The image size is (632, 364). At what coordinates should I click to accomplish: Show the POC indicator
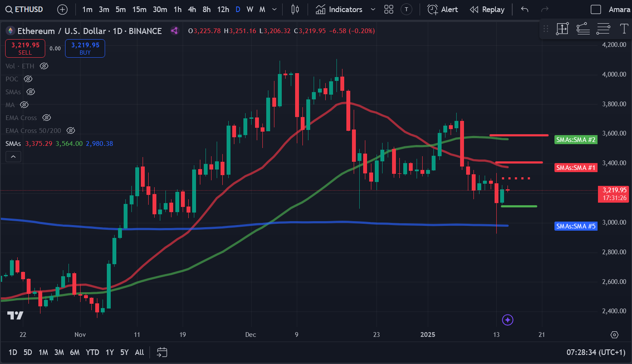[28, 79]
